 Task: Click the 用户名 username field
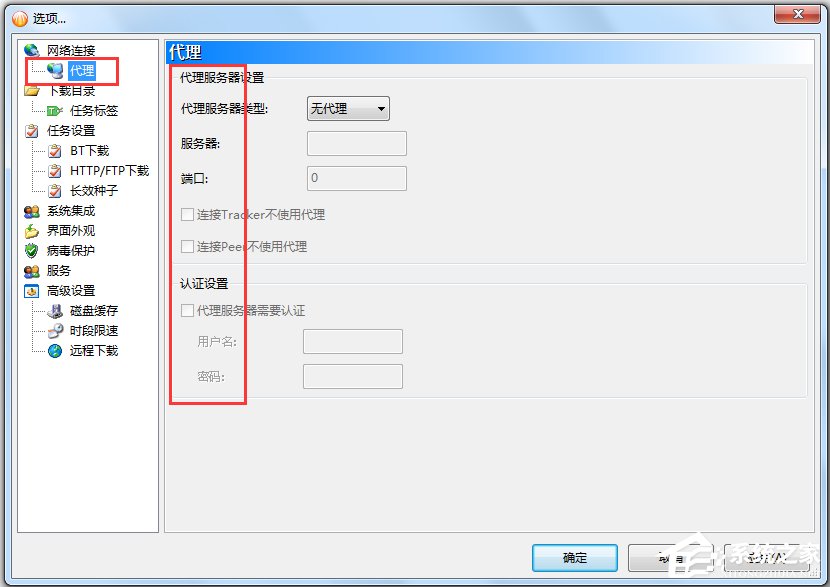tap(353, 341)
